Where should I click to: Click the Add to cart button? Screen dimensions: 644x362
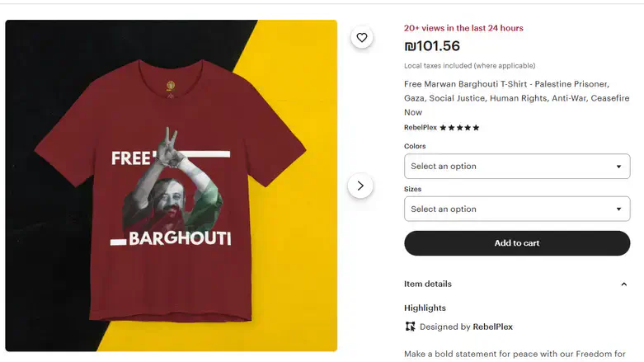click(516, 243)
